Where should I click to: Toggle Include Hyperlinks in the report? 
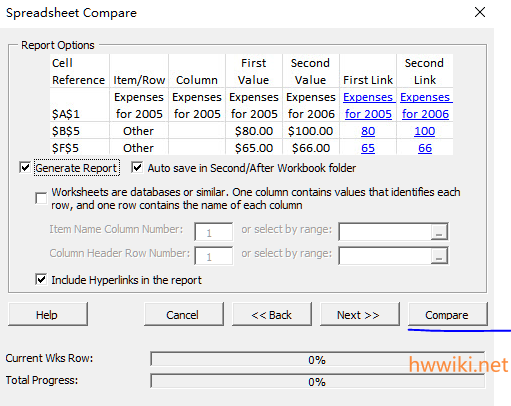pyautogui.click(x=41, y=279)
